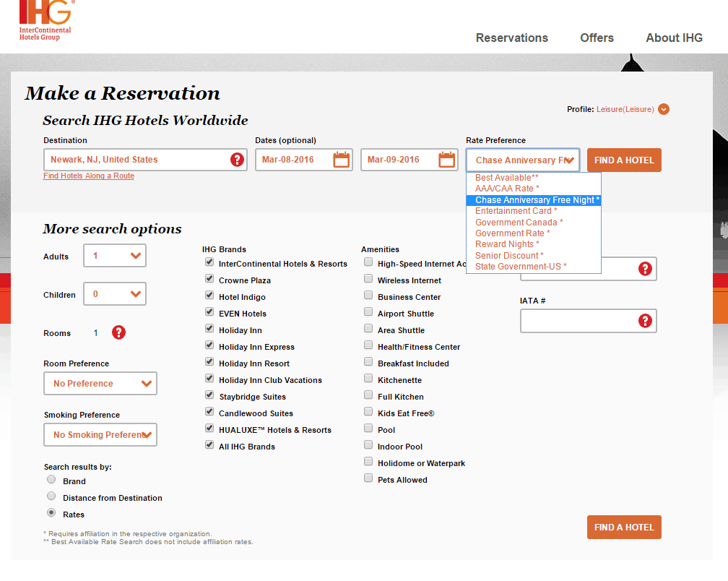Click the Destination input field

[145, 160]
